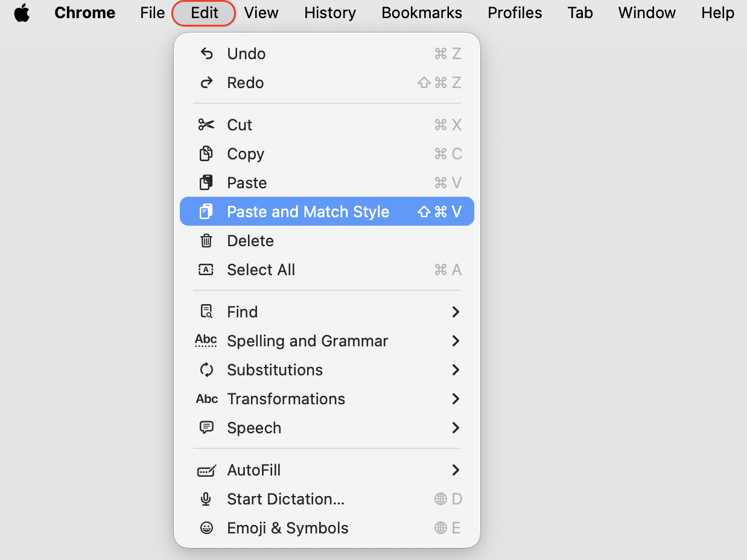Select the Paste menu entry
Screen dimensions: 747x560
tap(327, 183)
